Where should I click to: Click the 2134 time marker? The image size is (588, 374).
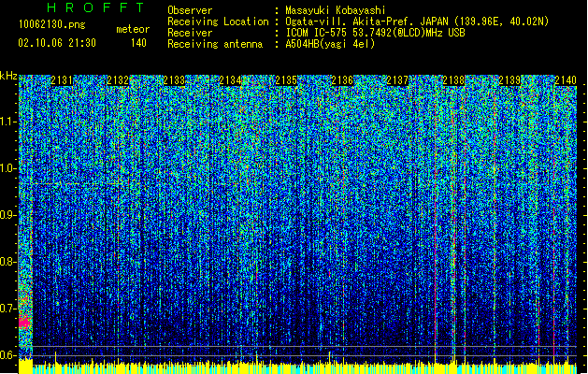230,80
